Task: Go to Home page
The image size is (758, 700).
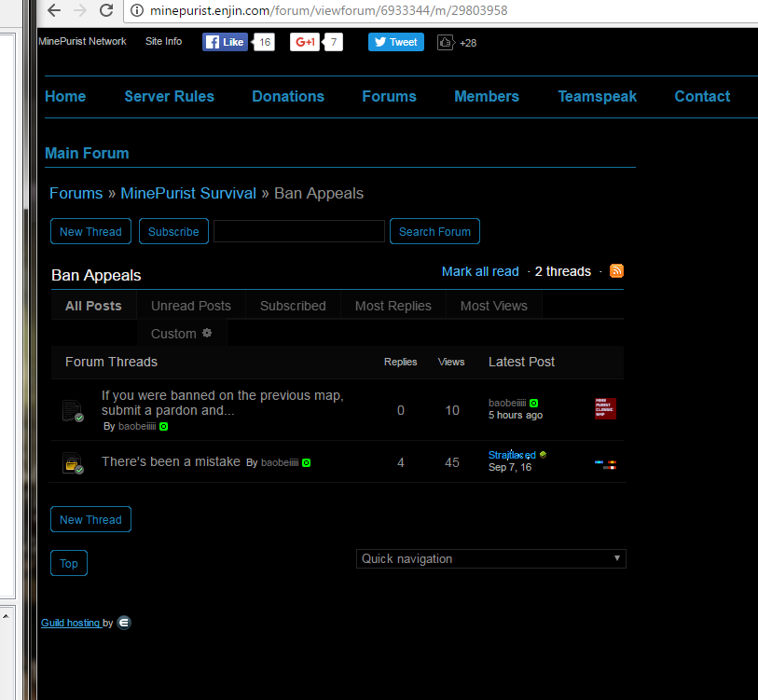Action: tap(65, 96)
